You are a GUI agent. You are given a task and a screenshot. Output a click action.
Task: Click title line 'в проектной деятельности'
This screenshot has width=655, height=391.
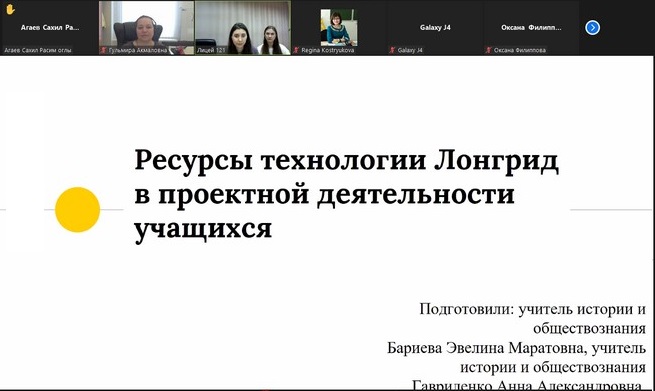click(324, 195)
